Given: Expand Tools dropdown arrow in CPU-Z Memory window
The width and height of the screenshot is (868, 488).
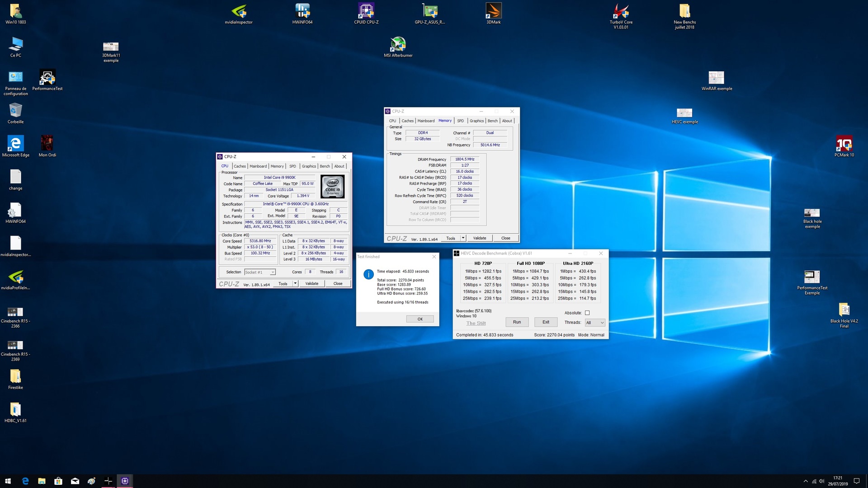Looking at the screenshot, I should pos(463,238).
